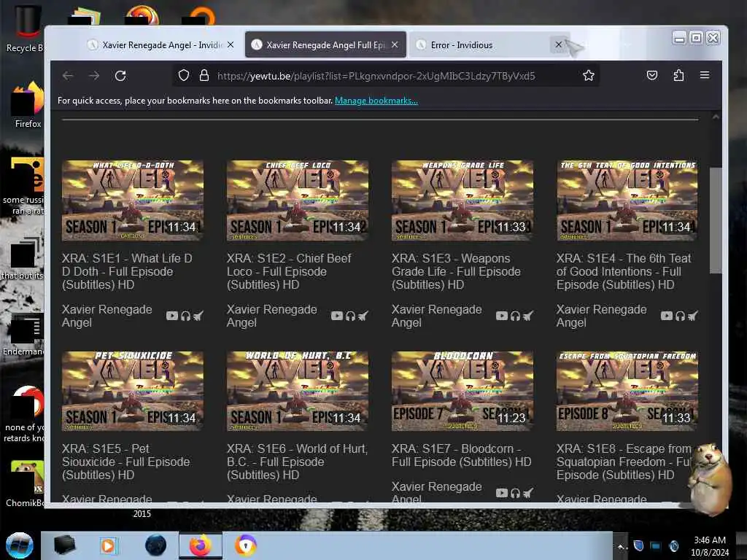The height and width of the screenshot is (560, 747).
Task: Click the switch instance icon for S1E4
Action: pyautogui.click(x=693, y=316)
